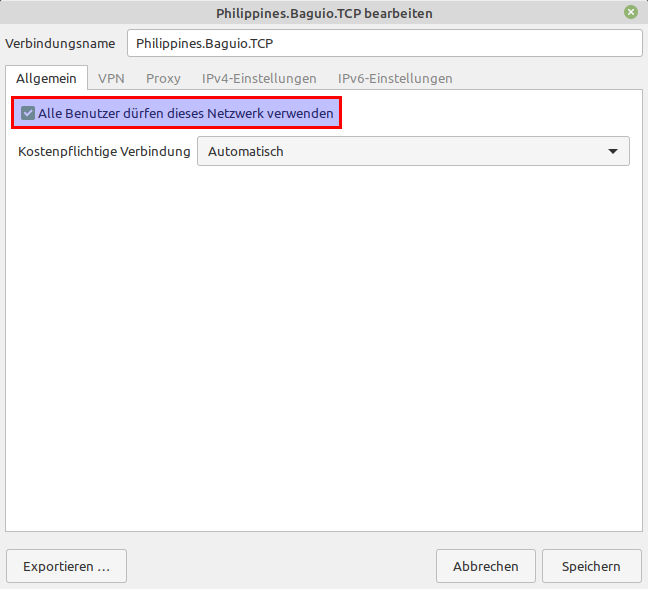Save the connection with Speichern

[591, 566]
